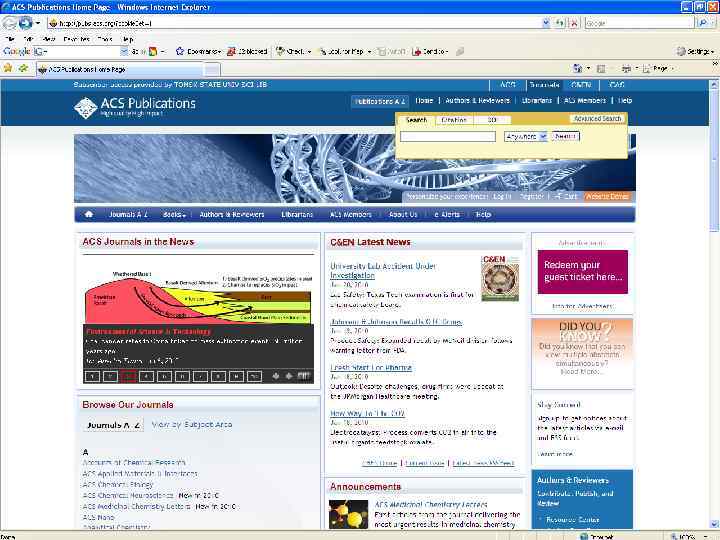This screenshot has height=540, width=720.
Task: Click the red Stop icon beside the address bar
Action: (x=574, y=22)
